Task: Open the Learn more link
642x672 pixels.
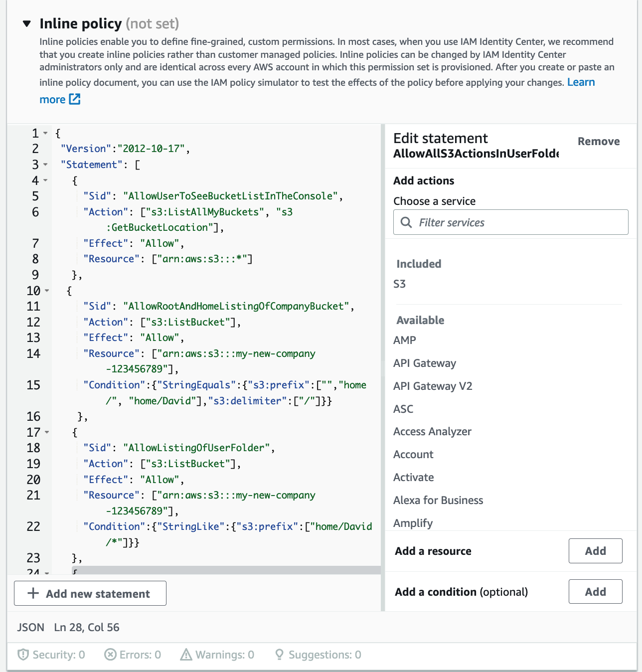Action: [x=581, y=82]
